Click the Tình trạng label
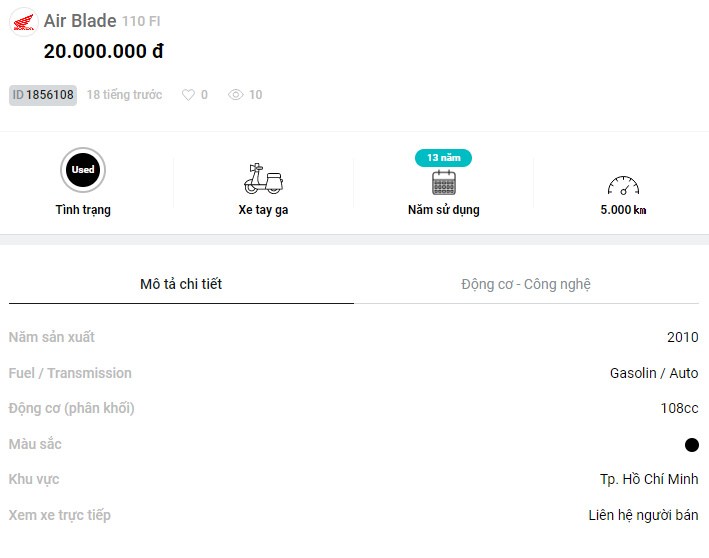 83,210
